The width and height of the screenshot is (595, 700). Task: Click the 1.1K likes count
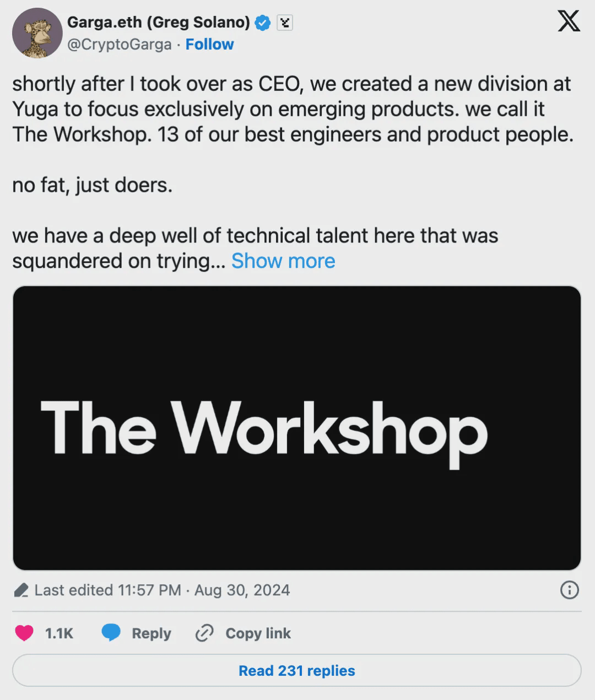(x=59, y=633)
